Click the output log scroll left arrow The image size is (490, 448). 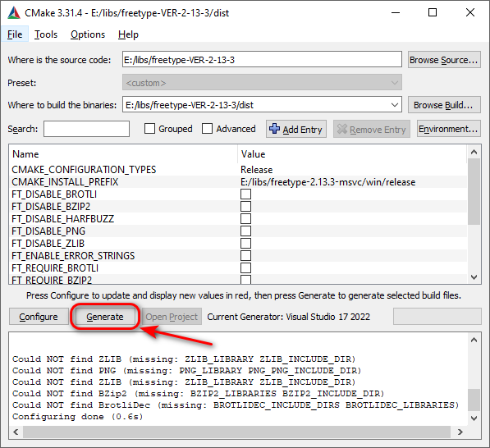point(16,432)
